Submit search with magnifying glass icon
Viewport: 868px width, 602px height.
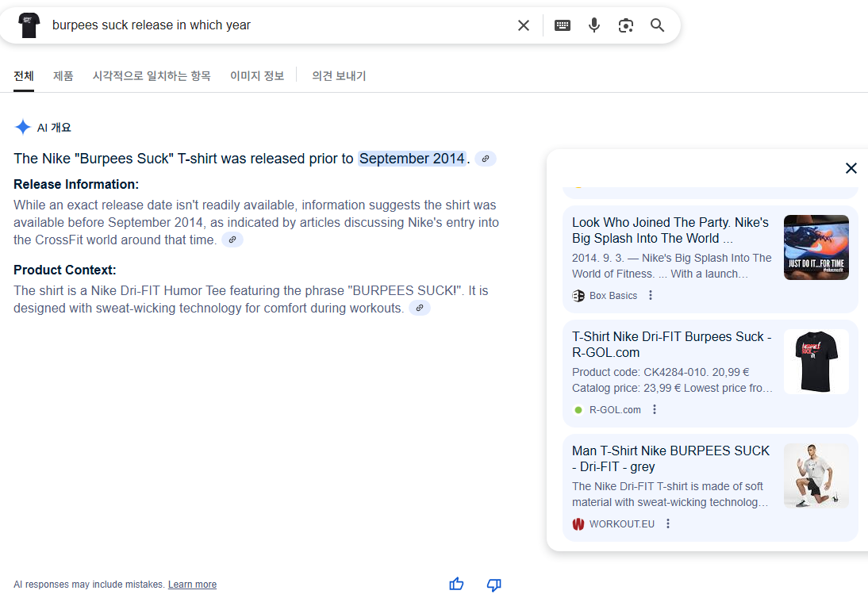tap(657, 25)
